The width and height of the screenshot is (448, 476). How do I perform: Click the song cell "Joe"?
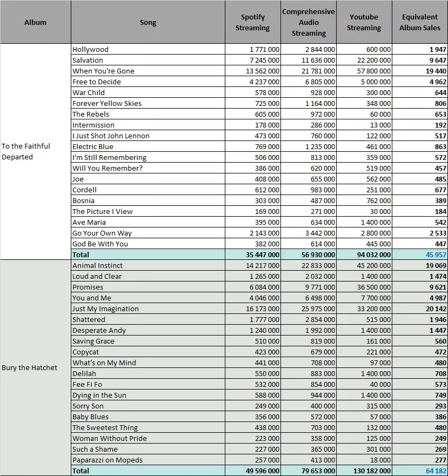pos(148,179)
